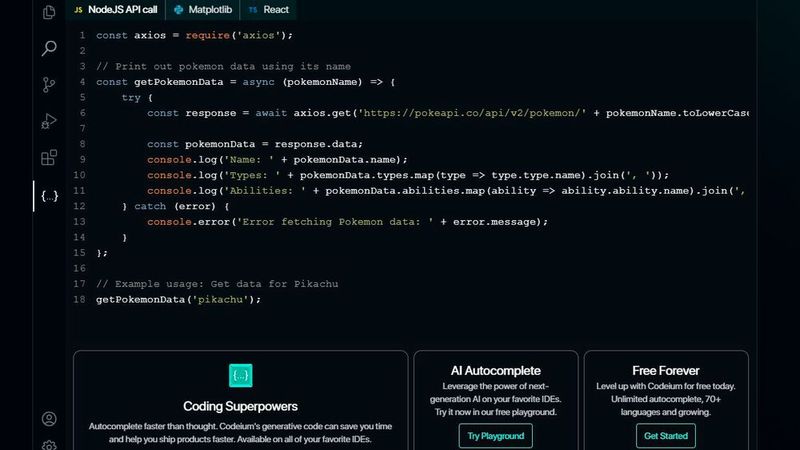Click console.log 'Types: ' line 10
Screen dimensions: 800x450
click(x=408, y=175)
